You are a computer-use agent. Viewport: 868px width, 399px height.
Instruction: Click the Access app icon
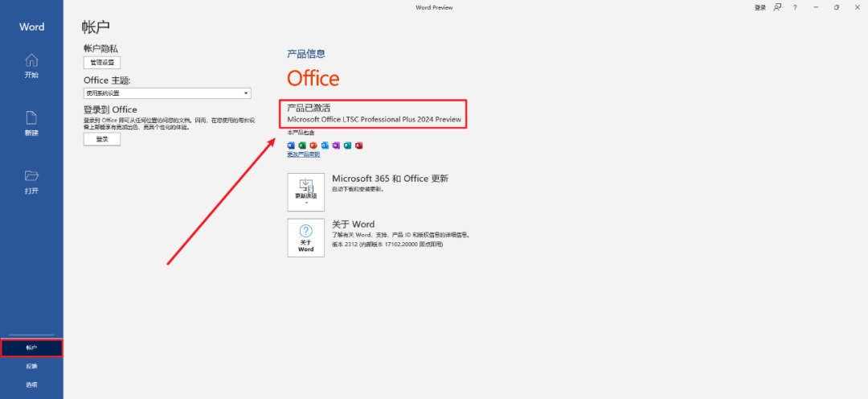tap(359, 146)
